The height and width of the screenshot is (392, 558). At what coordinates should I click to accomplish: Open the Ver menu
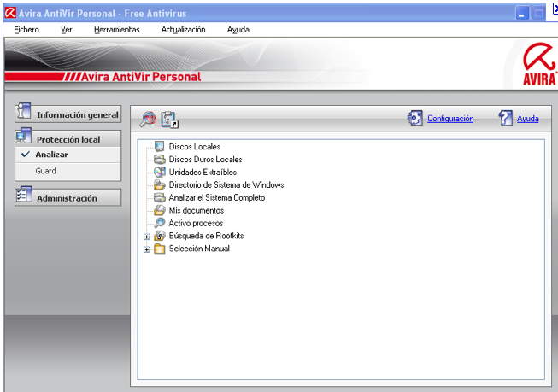point(66,30)
